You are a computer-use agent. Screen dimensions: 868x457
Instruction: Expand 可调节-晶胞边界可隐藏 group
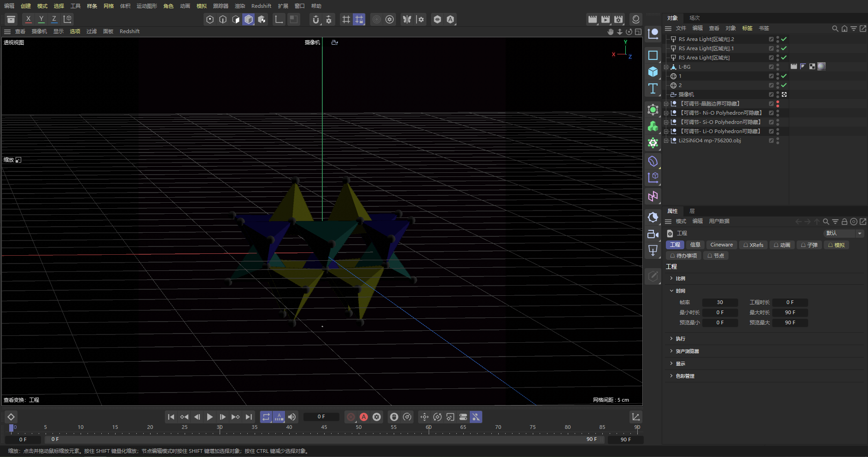point(666,104)
